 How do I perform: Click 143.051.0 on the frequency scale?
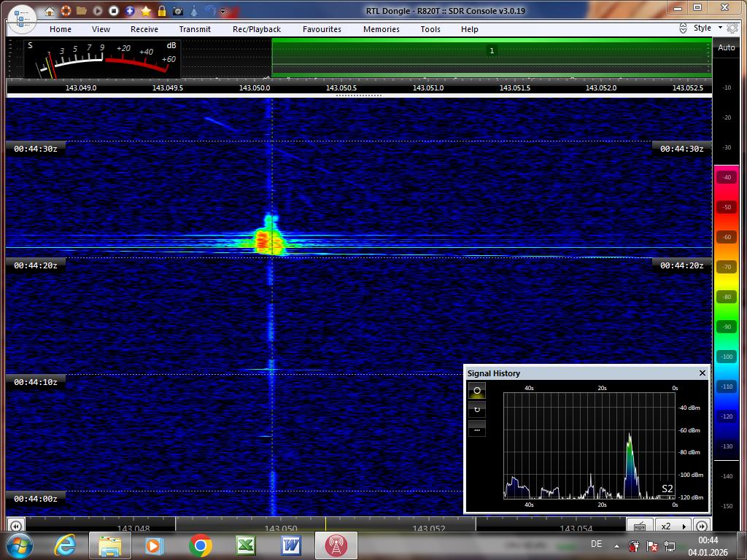click(427, 87)
